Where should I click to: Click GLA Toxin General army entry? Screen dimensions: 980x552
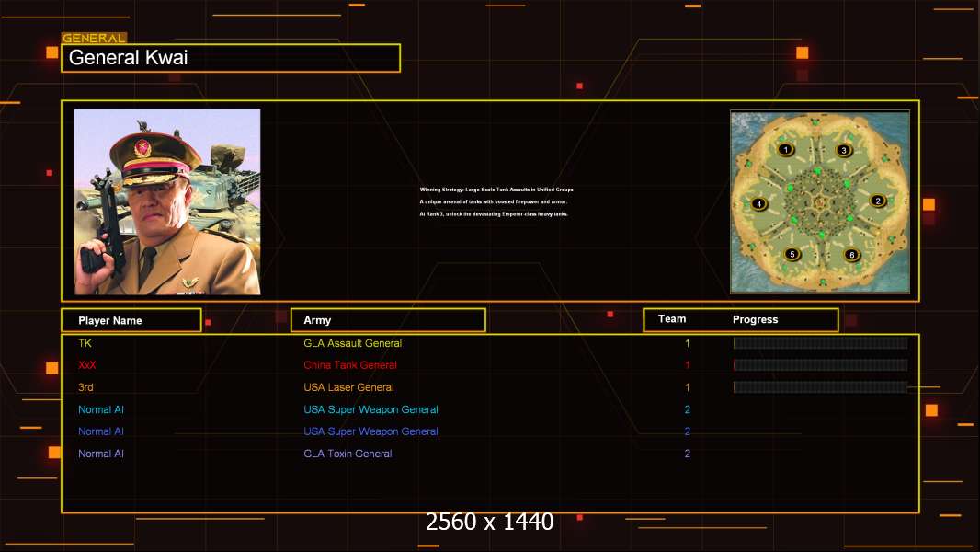pos(348,454)
